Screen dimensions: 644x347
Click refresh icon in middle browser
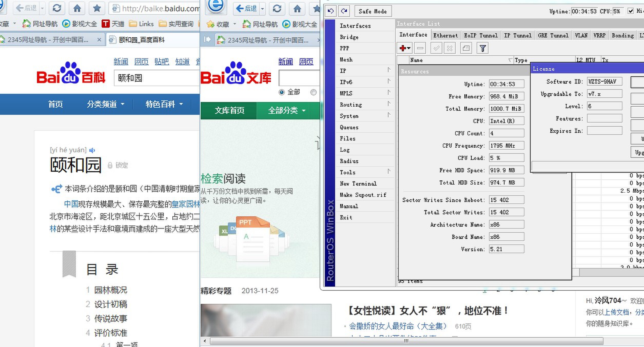(x=277, y=8)
